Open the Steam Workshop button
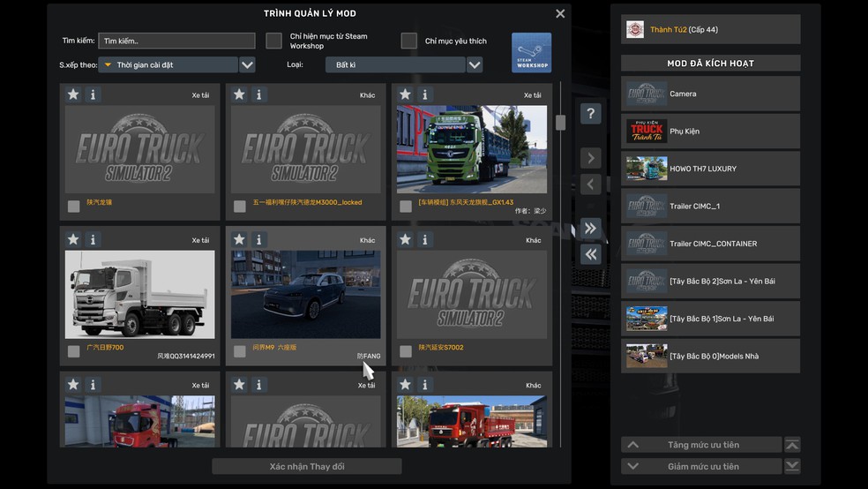The width and height of the screenshot is (868, 489). [x=531, y=53]
